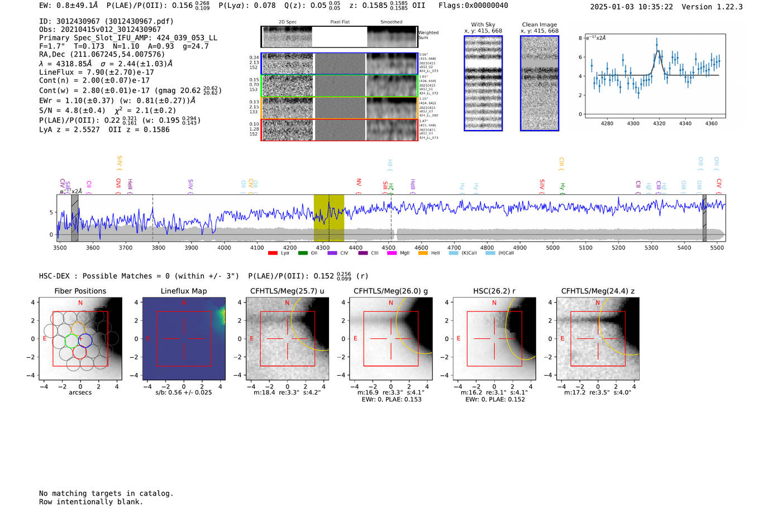Select the With Sky image cutout
The image size is (782, 532).
tap(483, 84)
